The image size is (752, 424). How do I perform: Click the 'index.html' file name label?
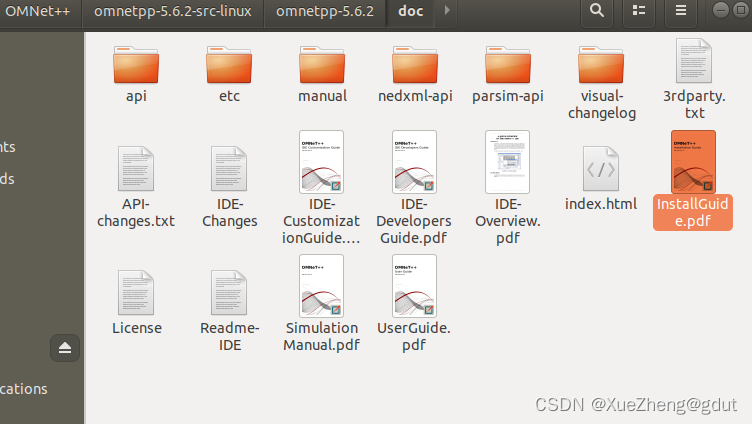(601, 204)
